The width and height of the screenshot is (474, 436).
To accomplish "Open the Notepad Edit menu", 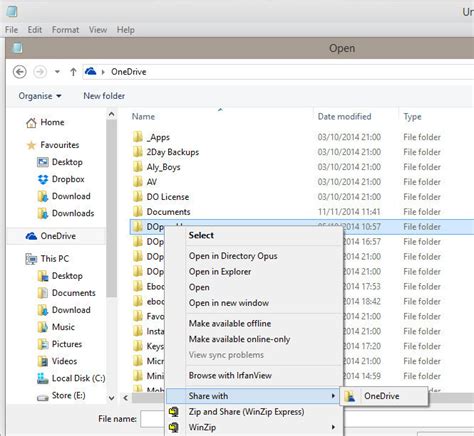I will 35,30.
